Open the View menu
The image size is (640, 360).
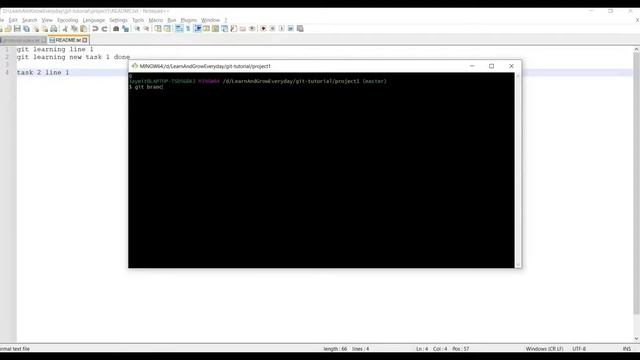click(x=47, y=20)
